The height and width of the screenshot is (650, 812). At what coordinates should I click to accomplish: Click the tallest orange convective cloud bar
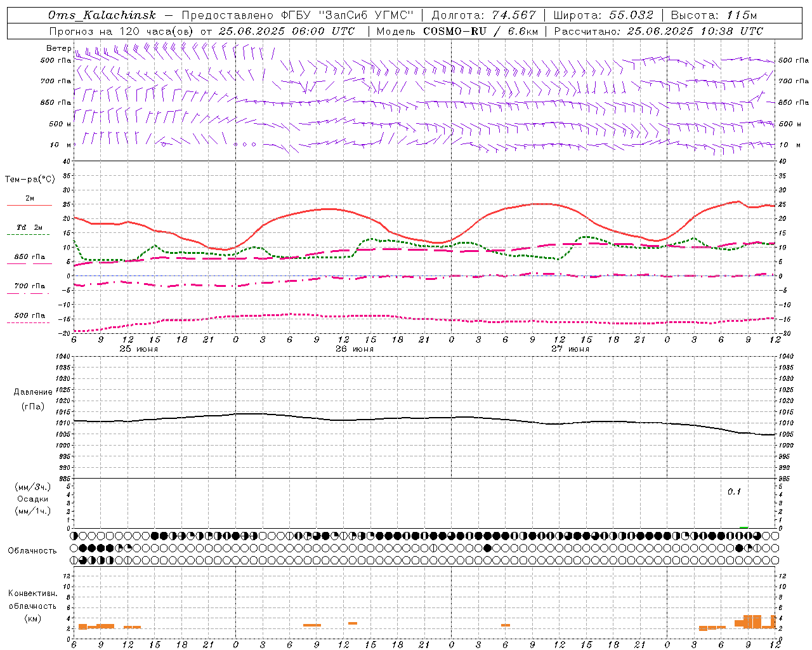752,621
